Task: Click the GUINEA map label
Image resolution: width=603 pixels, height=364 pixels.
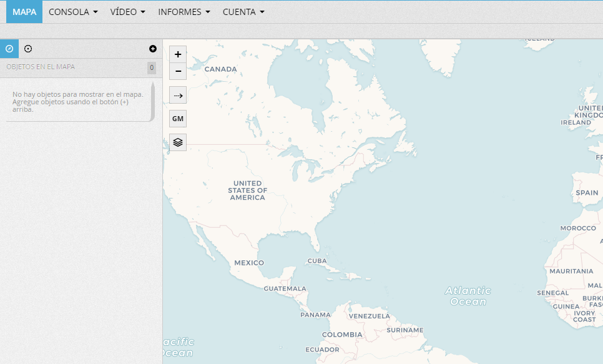Action: pos(566,307)
